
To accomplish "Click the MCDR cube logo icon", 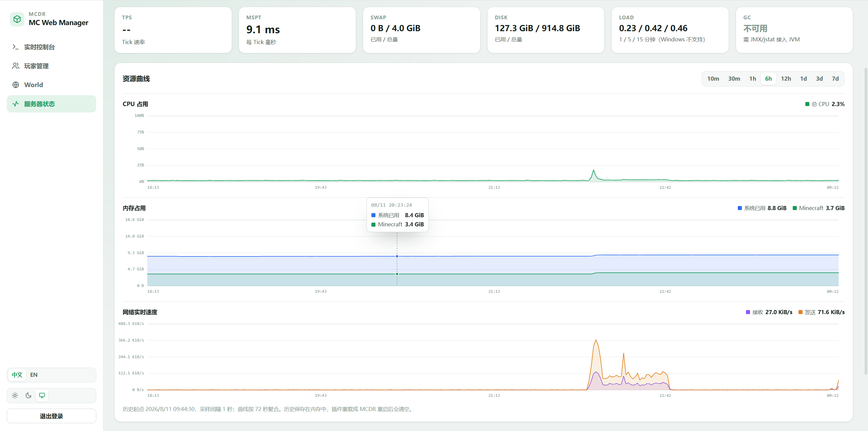I will click(17, 19).
